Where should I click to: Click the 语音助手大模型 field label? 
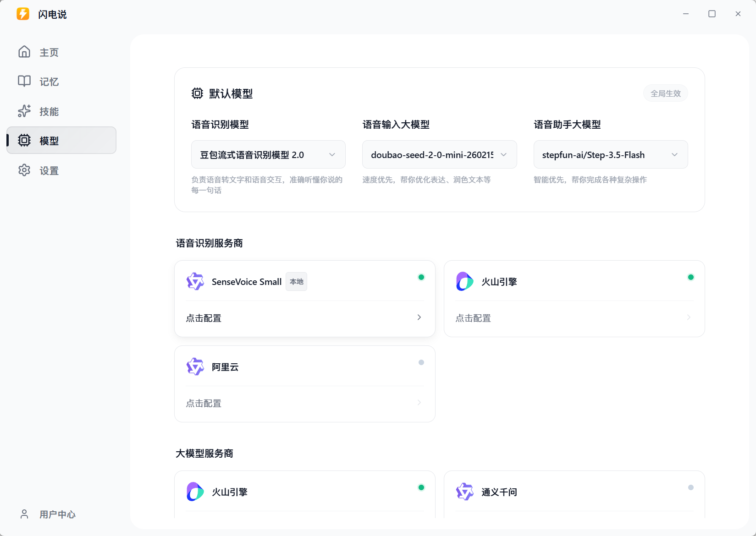click(x=567, y=124)
